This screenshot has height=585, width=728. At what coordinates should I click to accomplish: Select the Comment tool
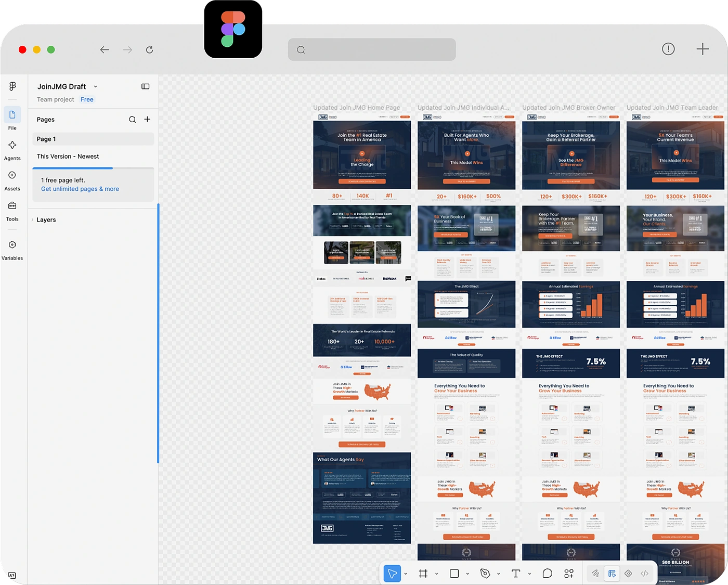pyautogui.click(x=547, y=574)
